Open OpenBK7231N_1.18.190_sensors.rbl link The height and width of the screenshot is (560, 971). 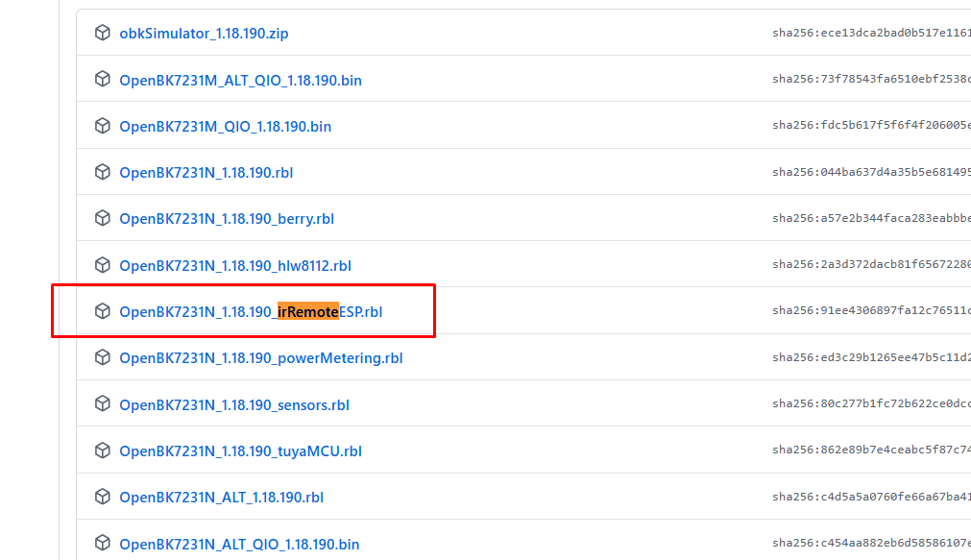tap(234, 405)
